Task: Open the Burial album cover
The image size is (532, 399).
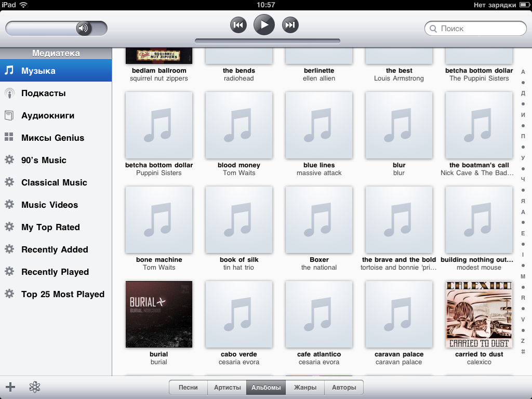Action: pyautogui.click(x=159, y=314)
